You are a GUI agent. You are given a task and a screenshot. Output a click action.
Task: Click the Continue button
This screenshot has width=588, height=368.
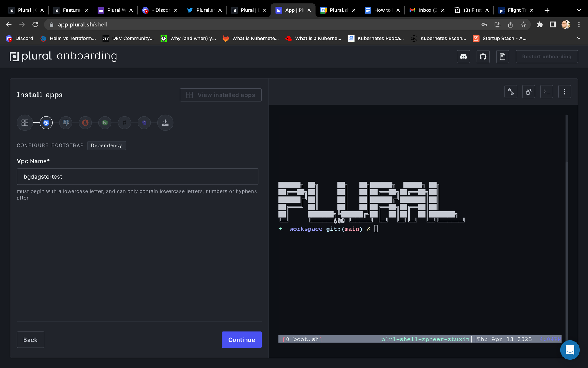click(242, 340)
